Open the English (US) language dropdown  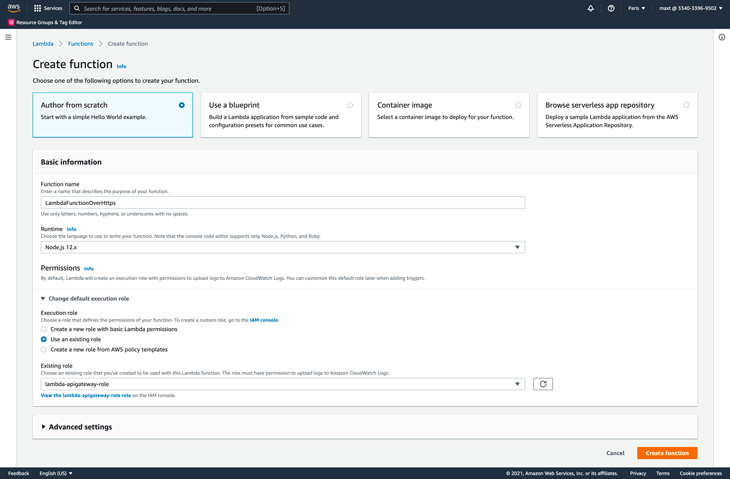pos(56,473)
